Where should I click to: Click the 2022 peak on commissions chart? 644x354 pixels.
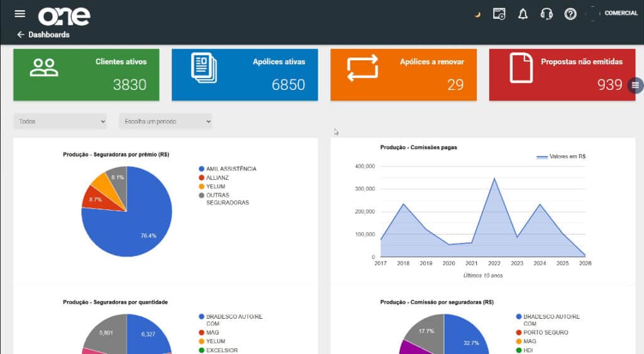click(x=494, y=179)
